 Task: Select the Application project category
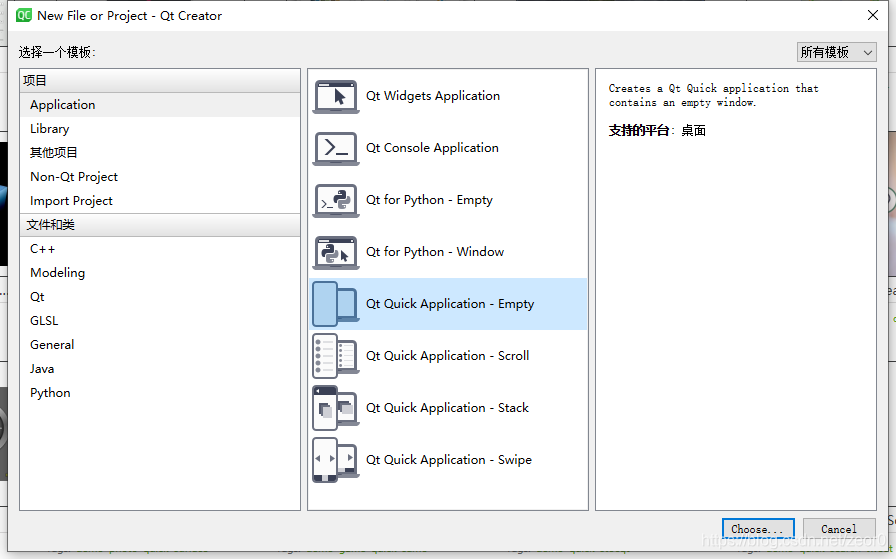(x=160, y=105)
